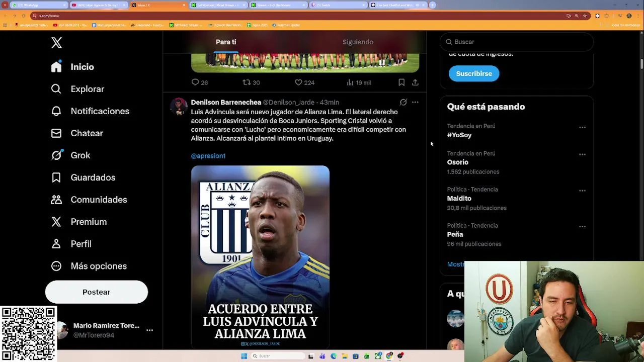Open Inicio home icon
The image size is (644, 362).
click(56, 67)
